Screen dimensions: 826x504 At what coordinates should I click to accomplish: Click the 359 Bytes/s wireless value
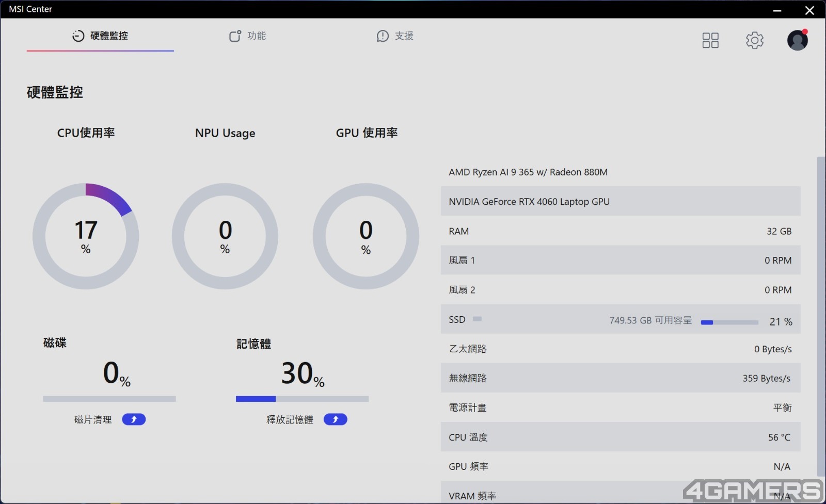click(767, 378)
